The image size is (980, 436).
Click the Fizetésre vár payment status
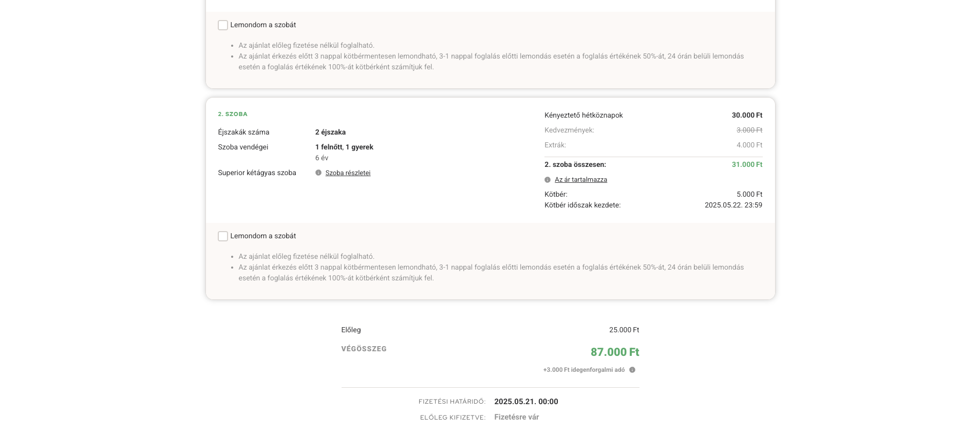pyautogui.click(x=516, y=417)
